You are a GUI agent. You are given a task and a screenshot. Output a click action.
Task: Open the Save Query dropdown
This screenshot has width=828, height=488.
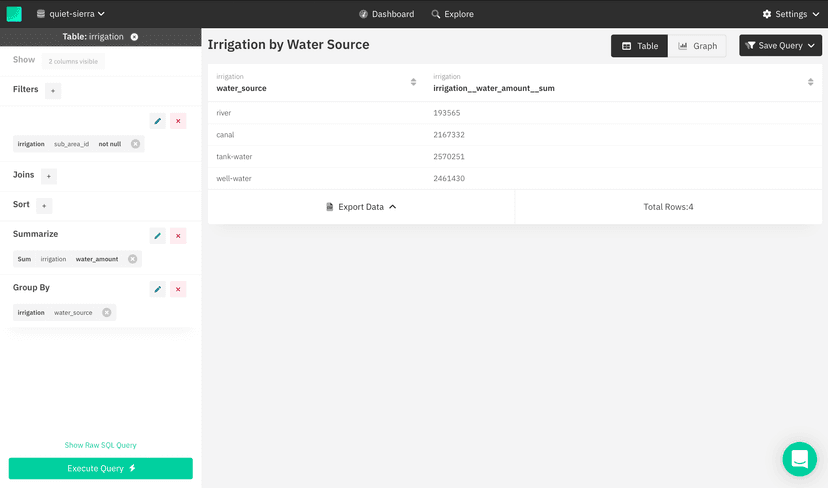click(780, 45)
